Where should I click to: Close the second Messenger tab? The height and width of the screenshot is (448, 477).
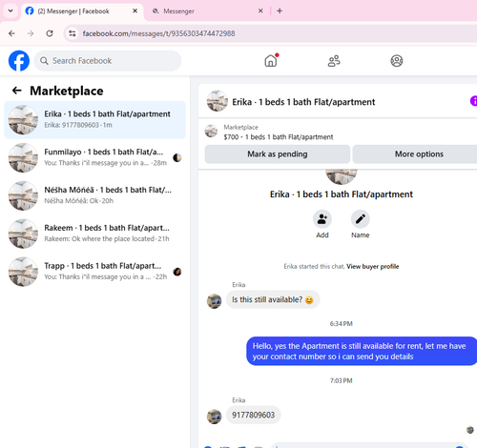click(260, 10)
